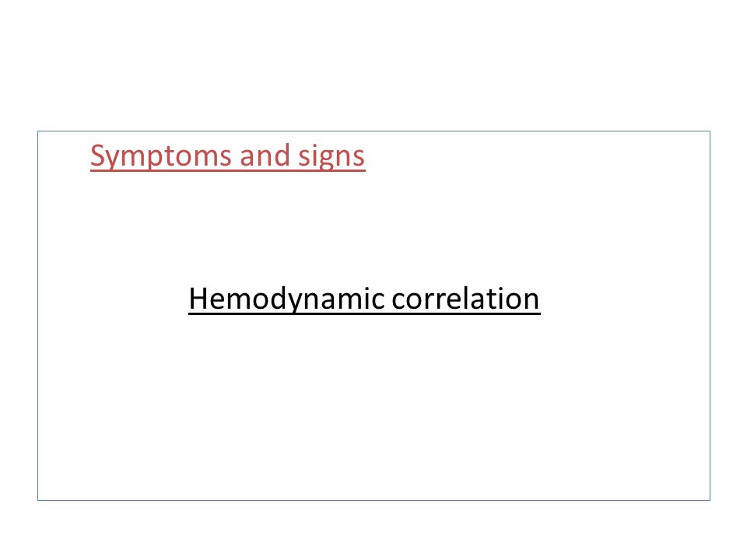Click the word 'signs' in the heading
Image resolution: width=747 pixels, height=560 pixels.
(x=331, y=157)
